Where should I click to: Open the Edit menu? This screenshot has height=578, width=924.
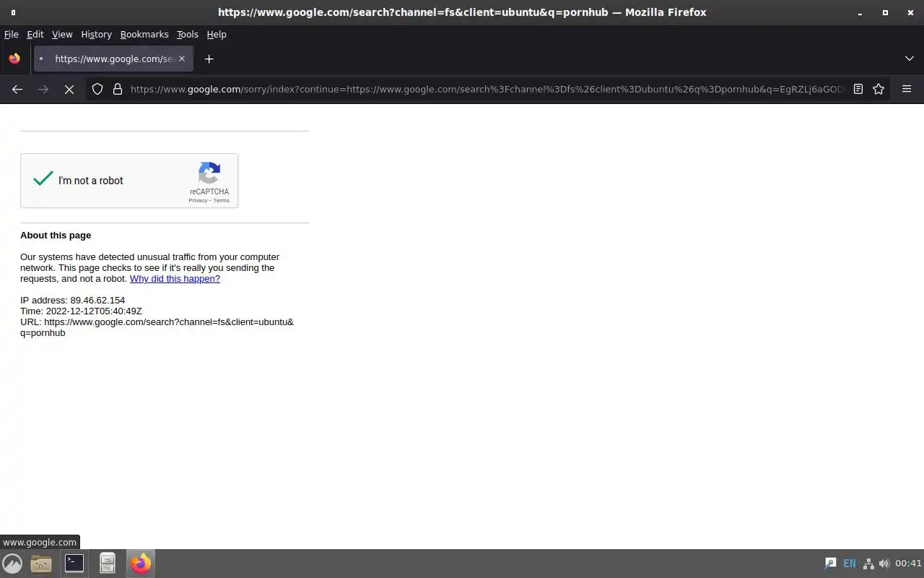35,35
